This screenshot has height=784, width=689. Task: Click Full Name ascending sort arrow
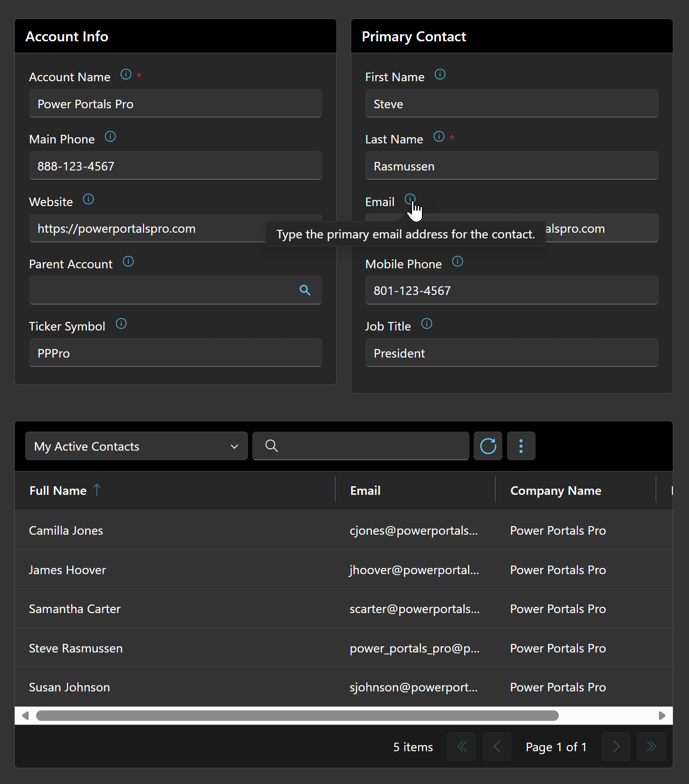tap(97, 490)
